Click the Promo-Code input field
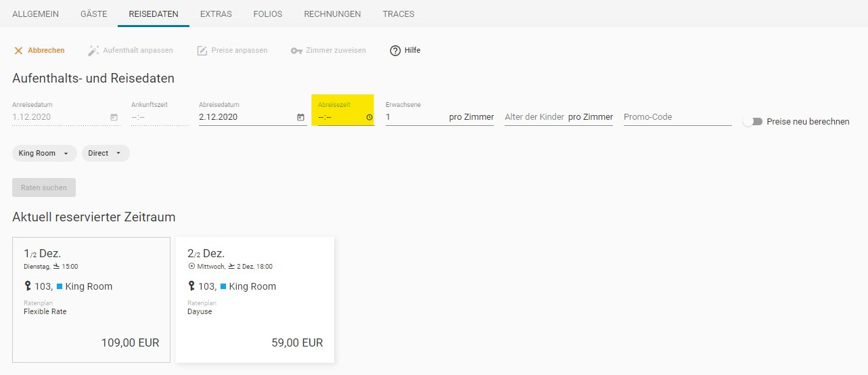The width and height of the screenshot is (868, 375). click(678, 117)
